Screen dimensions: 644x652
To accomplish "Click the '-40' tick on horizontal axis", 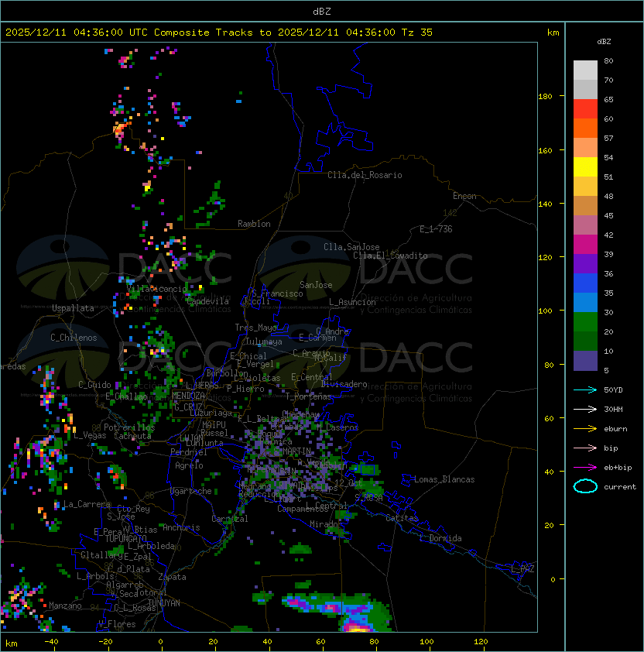I will [52, 642].
